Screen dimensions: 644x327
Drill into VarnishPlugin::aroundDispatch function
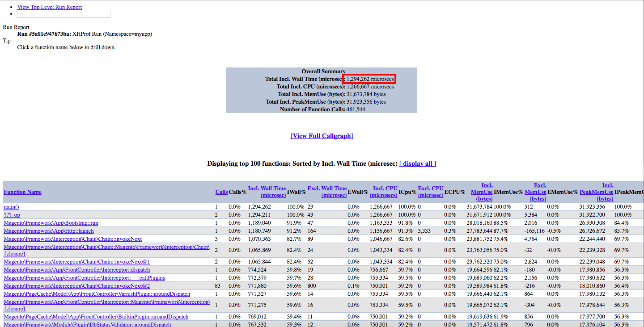[97, 294]
